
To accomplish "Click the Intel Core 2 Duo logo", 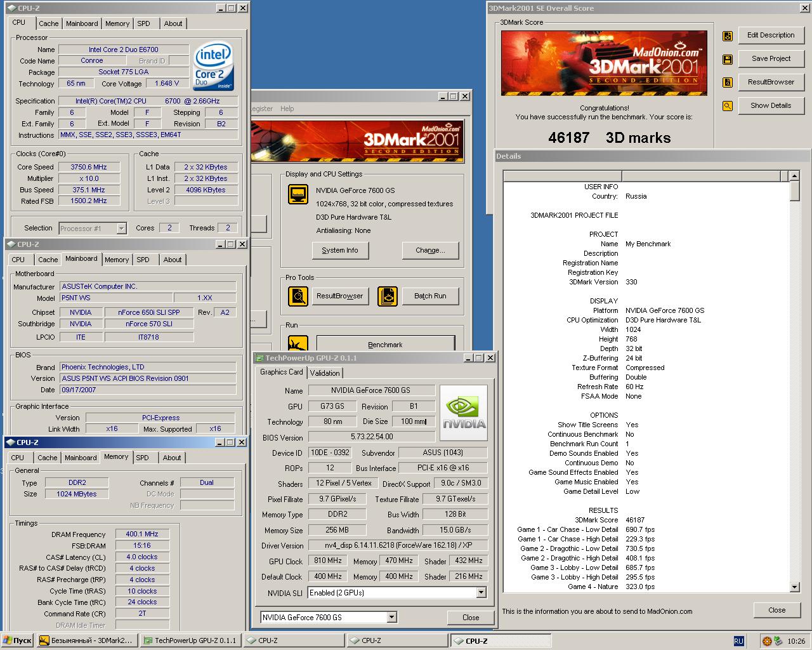I will tap(214, 65).
